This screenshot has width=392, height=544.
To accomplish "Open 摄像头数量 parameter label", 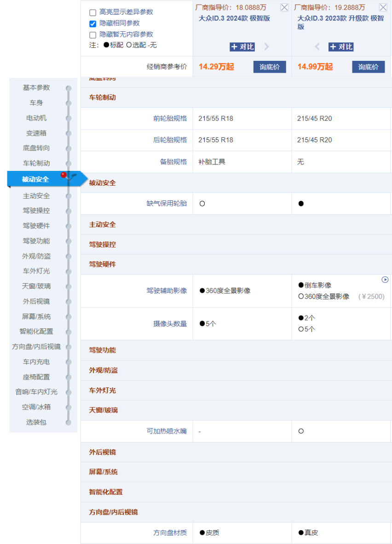I will (x=170, y=324).
